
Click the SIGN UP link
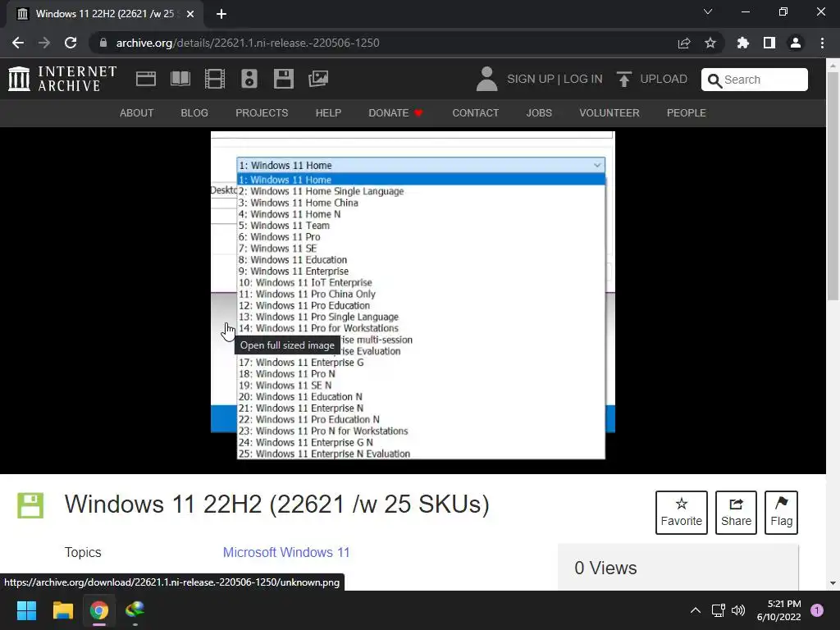531,80
